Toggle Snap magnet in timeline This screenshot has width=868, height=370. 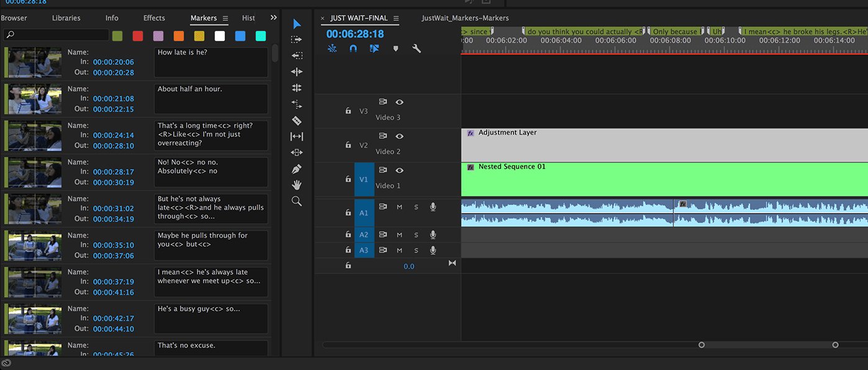click(353, 48)
